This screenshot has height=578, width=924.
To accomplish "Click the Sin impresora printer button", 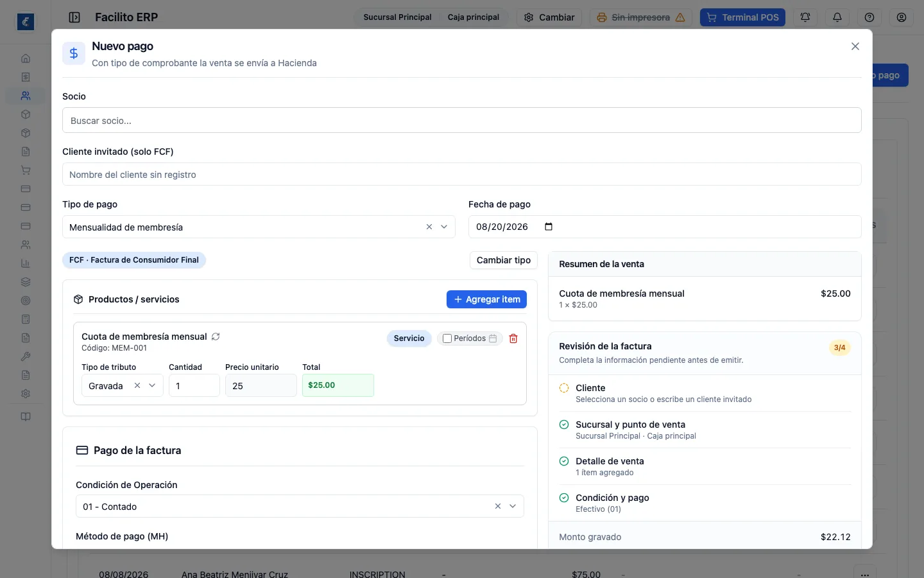I will (x=641, y=17).
